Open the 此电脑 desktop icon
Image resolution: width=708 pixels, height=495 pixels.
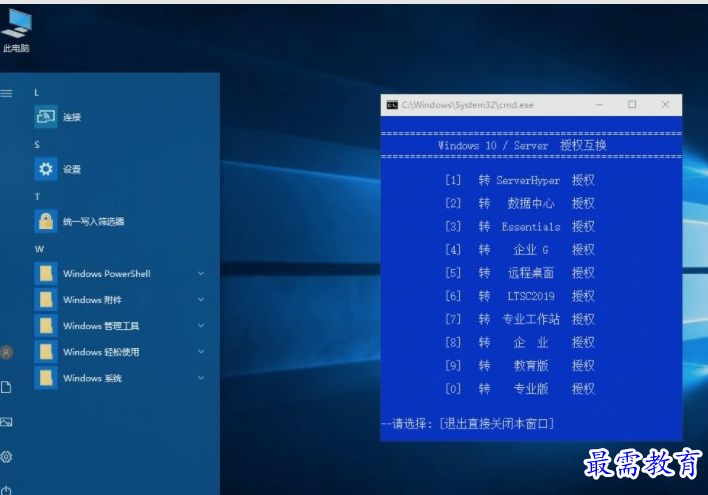coord(16,31)
